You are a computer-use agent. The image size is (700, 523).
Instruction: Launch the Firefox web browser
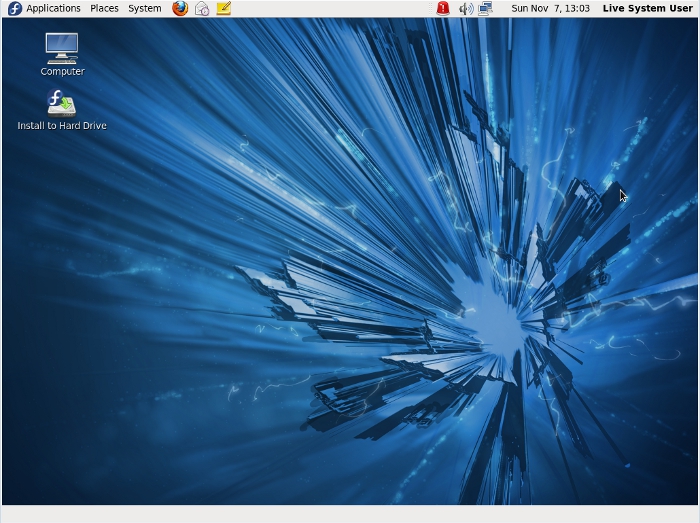click(x=180, y=8)
